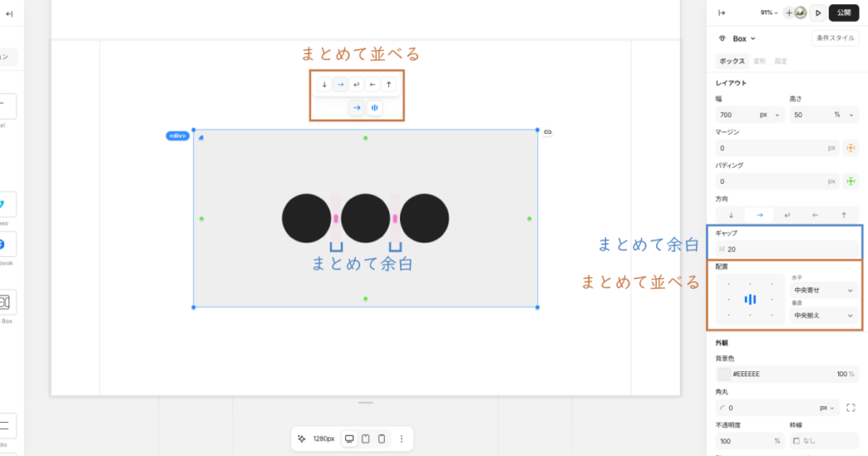Image resolution: width=868 pixels, height=456 pixels.
Task: Set 方向 to upward in the right panel
Action: [x=843, y=215]
